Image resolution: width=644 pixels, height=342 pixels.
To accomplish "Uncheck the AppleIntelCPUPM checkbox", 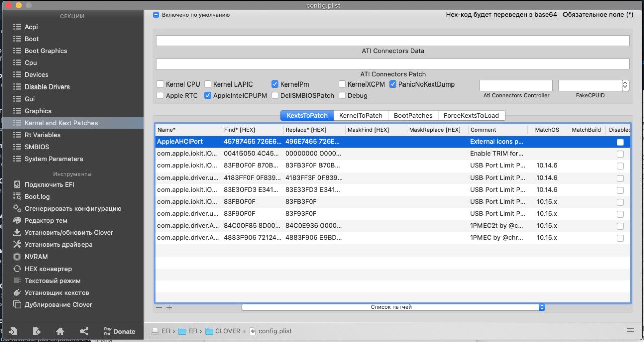I will [x=208, y=95].
